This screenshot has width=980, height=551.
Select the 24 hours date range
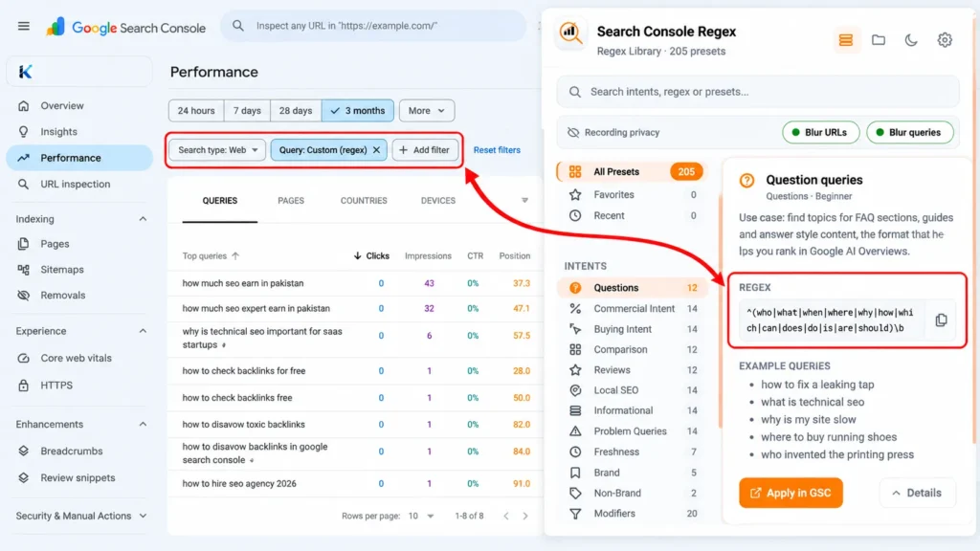pos(196,111)
